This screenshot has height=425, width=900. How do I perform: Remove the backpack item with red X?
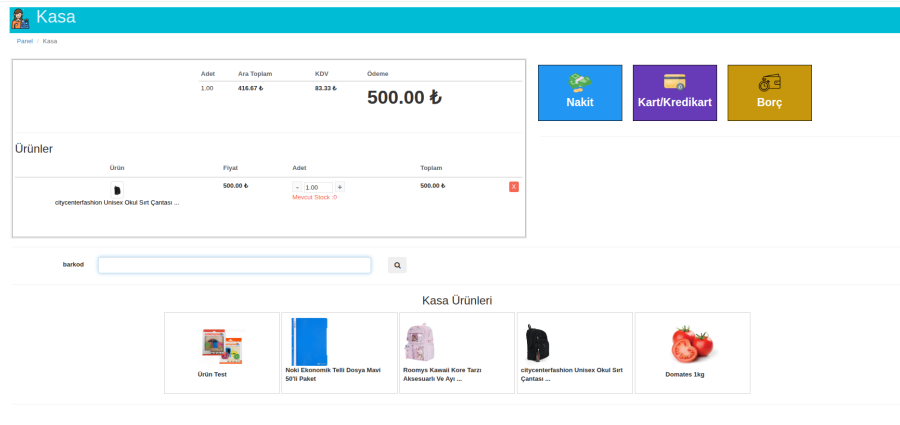pyautogui.click(x=514, y=187)
